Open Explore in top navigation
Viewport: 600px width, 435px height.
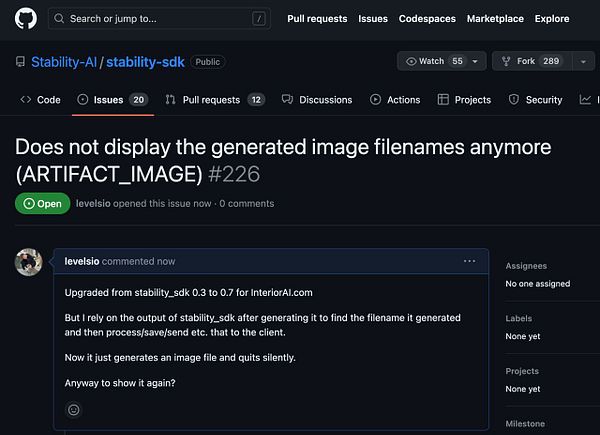(x=552, y=18)
